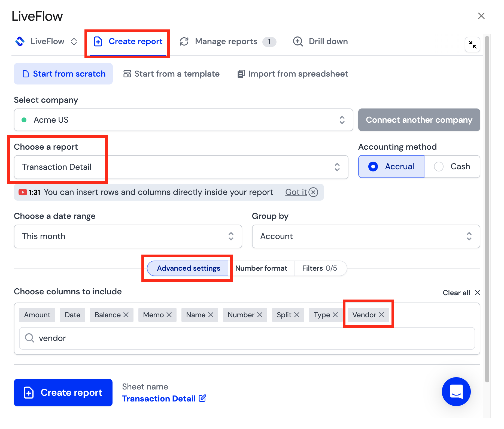Click the Start from scratch page icon

[x=26, y=74]
